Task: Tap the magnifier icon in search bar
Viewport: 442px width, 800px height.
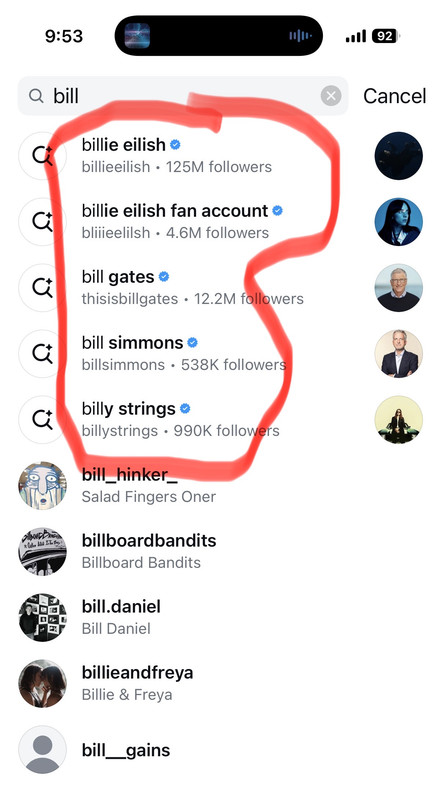Action: coord(36,95)
